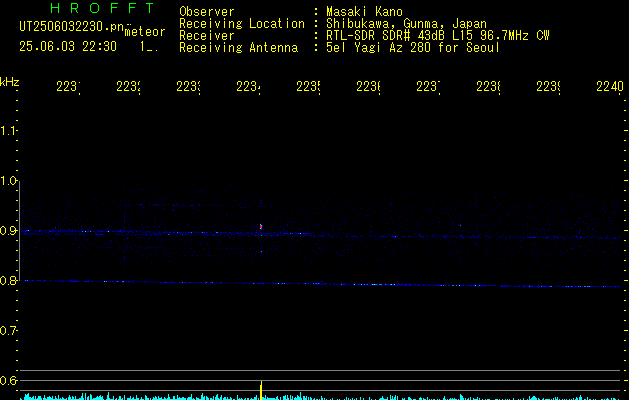Click the red meteor echo spot
Image resolution: width=629 pixels, height=400 pixels.
pos(261,227)
